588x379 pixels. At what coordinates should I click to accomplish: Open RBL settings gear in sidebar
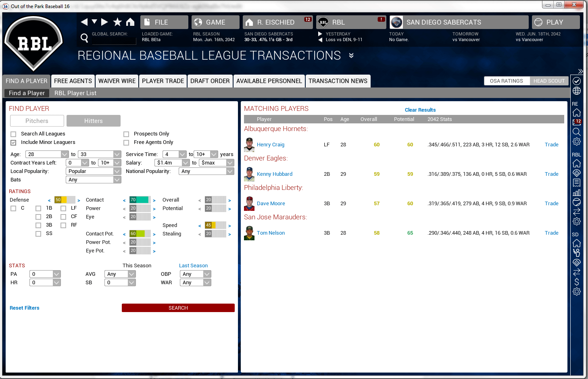577,221
